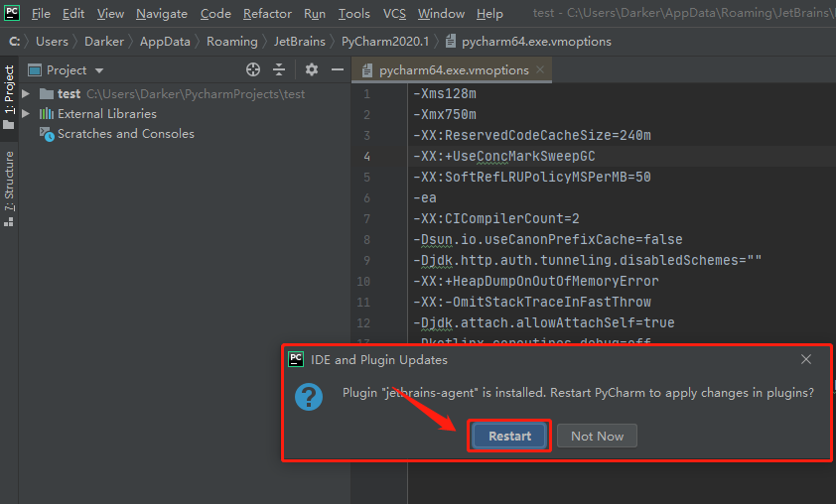
Task: Close the IDE and Plugin Updates dialog
Action: click(x=806, y=359)
